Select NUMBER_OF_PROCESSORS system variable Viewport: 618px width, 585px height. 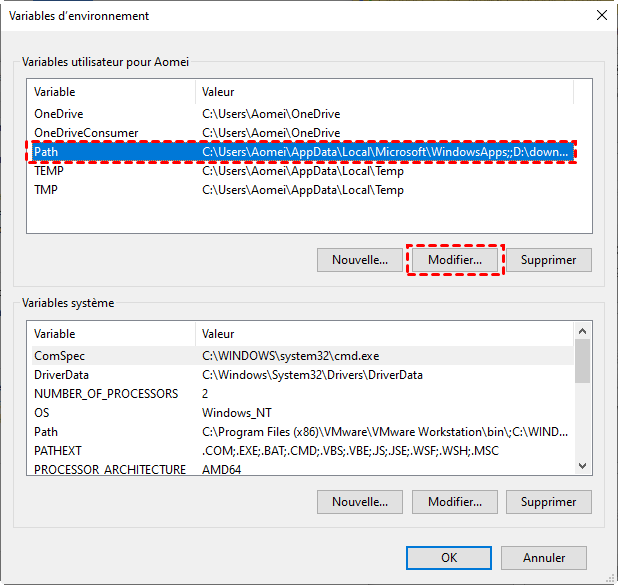pyautogui.click(x=300, y=393)
